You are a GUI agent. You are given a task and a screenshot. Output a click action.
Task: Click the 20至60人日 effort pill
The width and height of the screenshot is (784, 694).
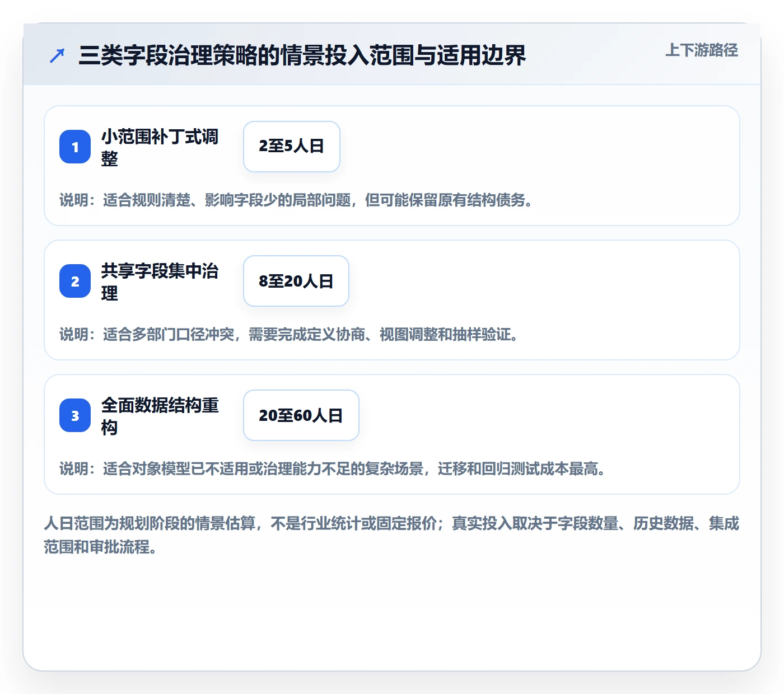click(x=301, y=415)
